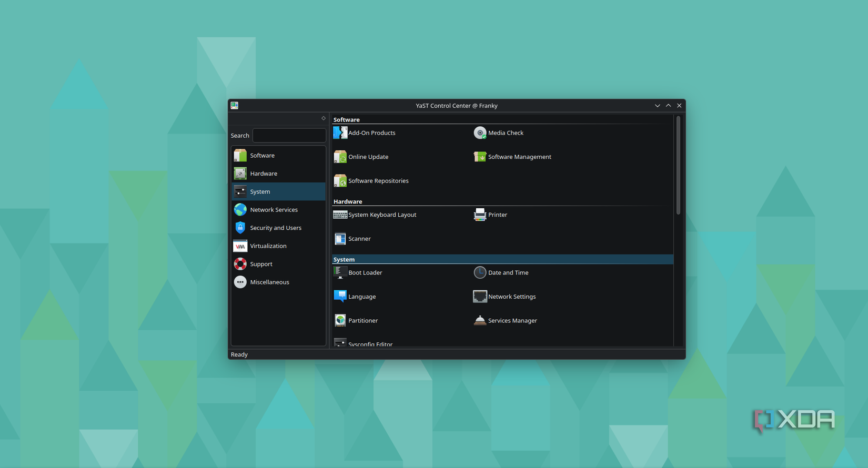
Task: Select Support lifebuoy icon
Action: coord(240,264)
